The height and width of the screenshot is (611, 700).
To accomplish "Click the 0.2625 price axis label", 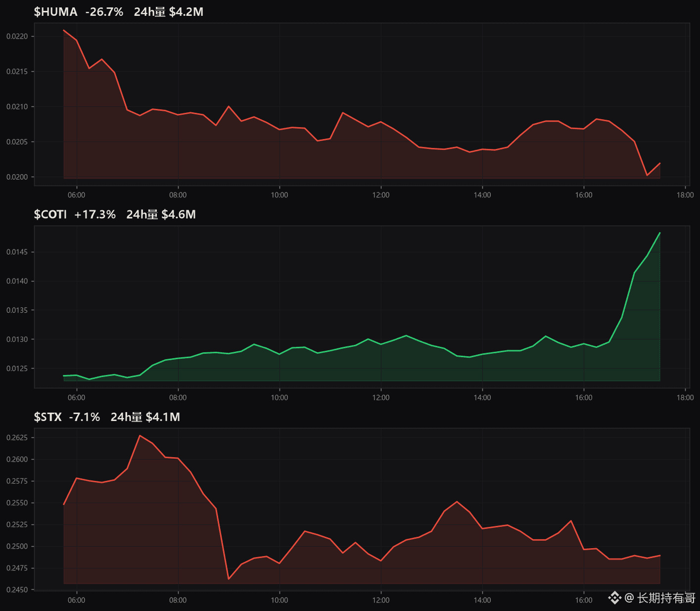I will point(17,438).
